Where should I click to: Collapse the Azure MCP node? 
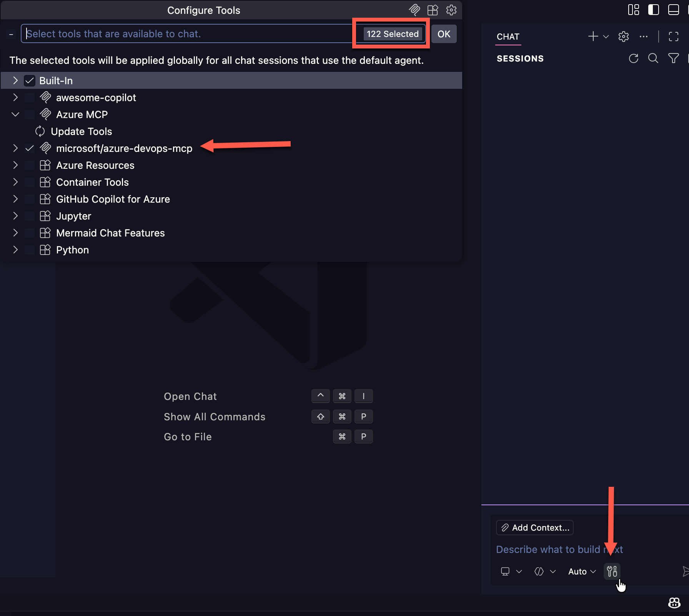(x=15, y=115)
